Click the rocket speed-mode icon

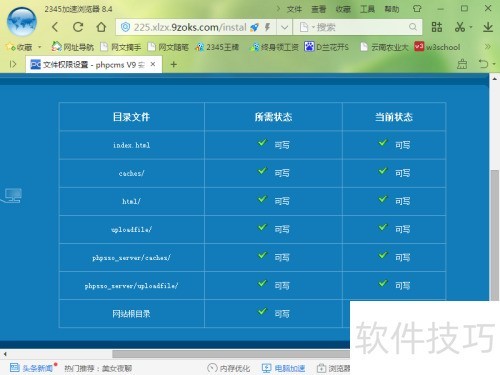tap(255, 27)
